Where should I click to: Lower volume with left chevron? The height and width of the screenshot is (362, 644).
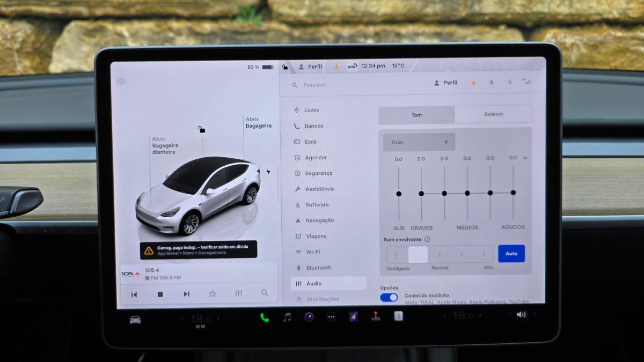pyautogui.click(x=510, y=315)
